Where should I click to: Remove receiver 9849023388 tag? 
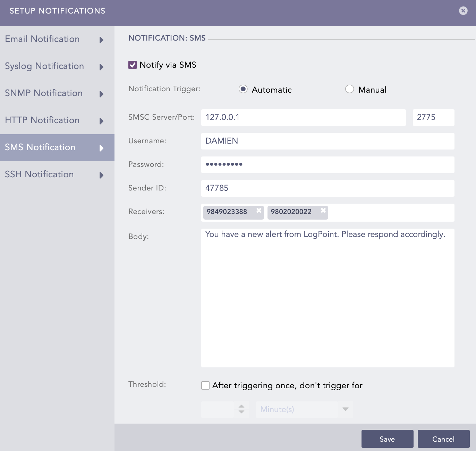[259, 211]
